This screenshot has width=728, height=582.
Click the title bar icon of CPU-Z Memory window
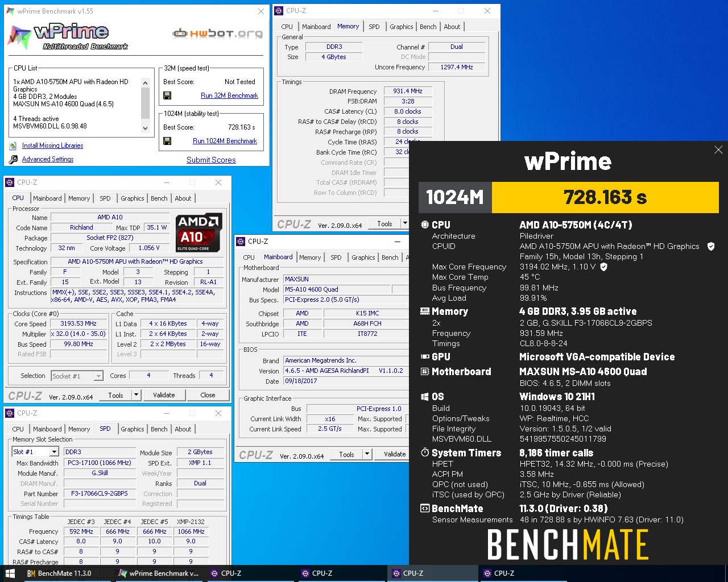click(x=279, y=11)
